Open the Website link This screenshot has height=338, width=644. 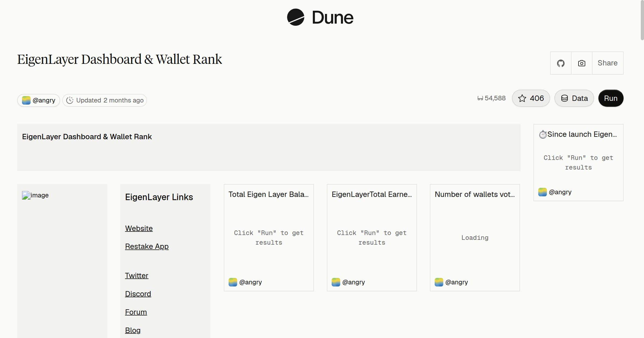point(139,228)
